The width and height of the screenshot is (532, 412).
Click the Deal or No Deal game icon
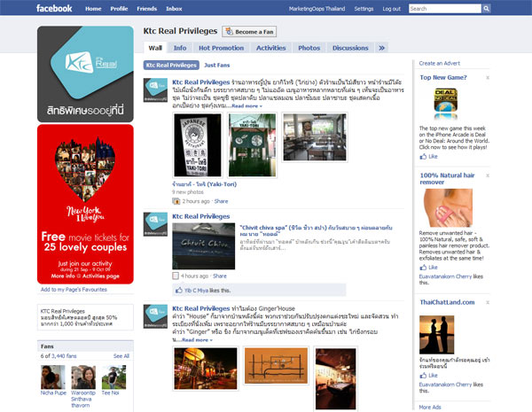point(445,100)
